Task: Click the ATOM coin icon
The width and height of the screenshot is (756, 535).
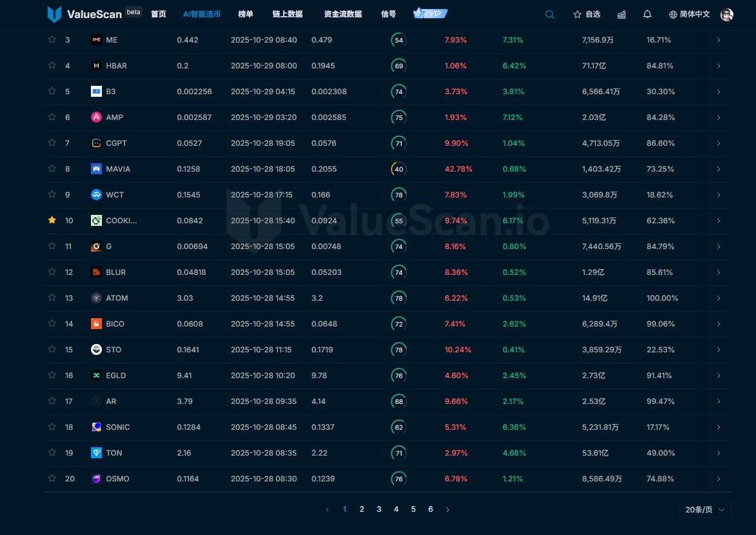Action: 96,298
